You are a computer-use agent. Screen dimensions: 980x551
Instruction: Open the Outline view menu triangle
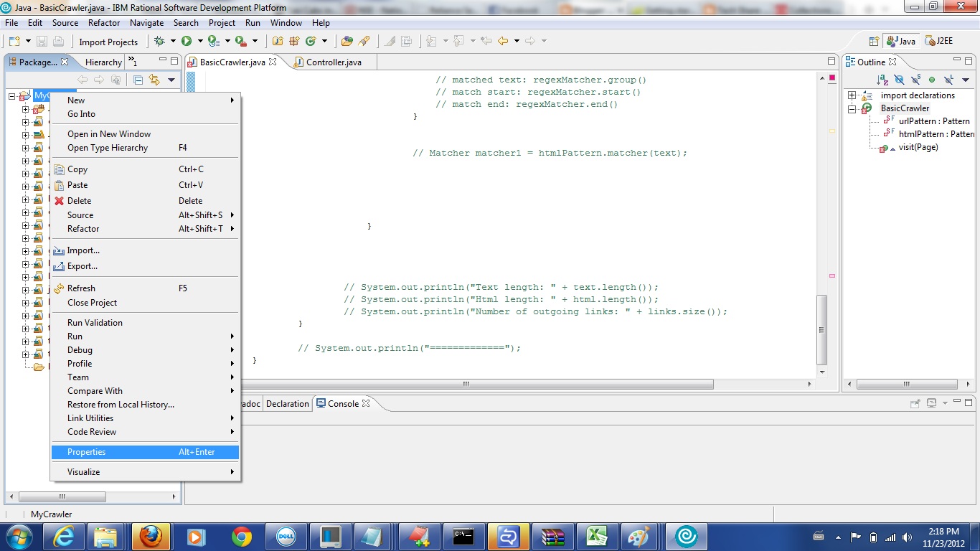(966, 80)
